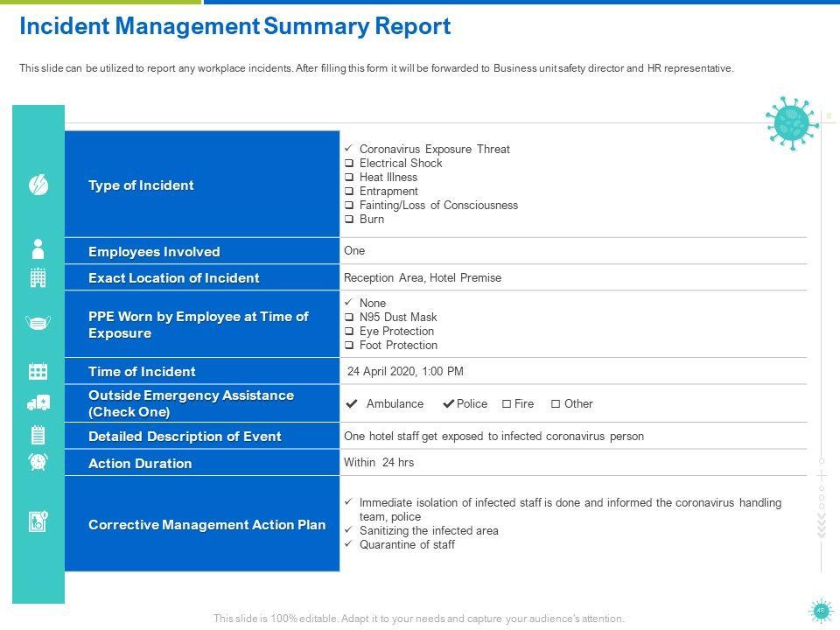Click the lightning bolt incident type icon
The image size is (840, 630).
pos(38,185)
